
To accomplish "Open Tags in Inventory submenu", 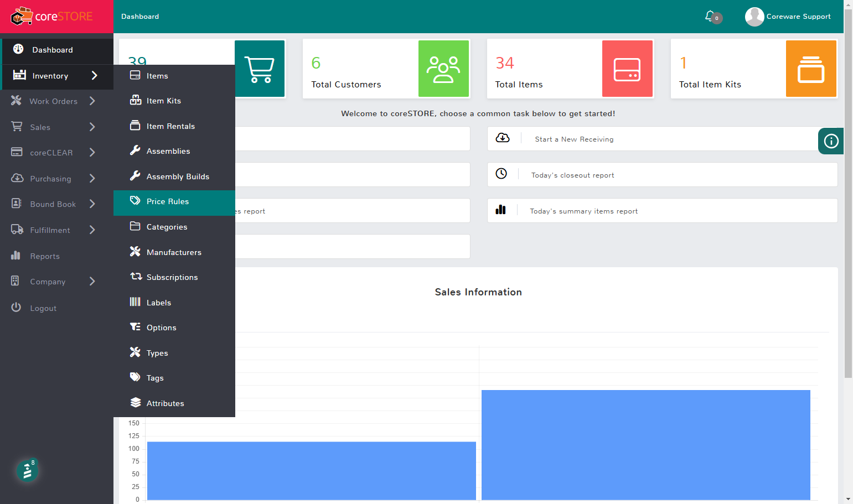I will point(174,378).
